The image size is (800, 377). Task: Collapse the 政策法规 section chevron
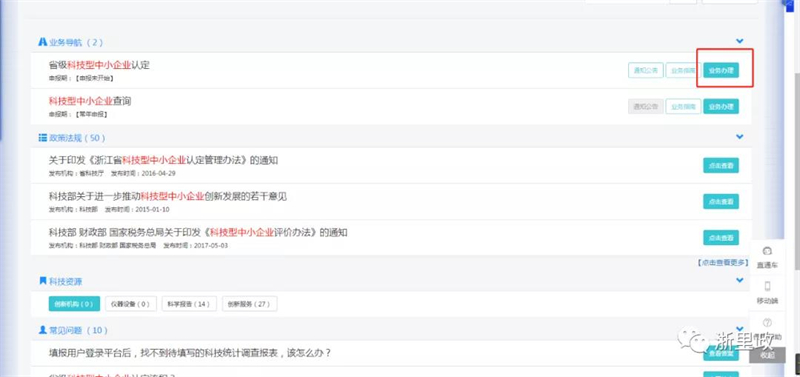click(x=740, y=137)
